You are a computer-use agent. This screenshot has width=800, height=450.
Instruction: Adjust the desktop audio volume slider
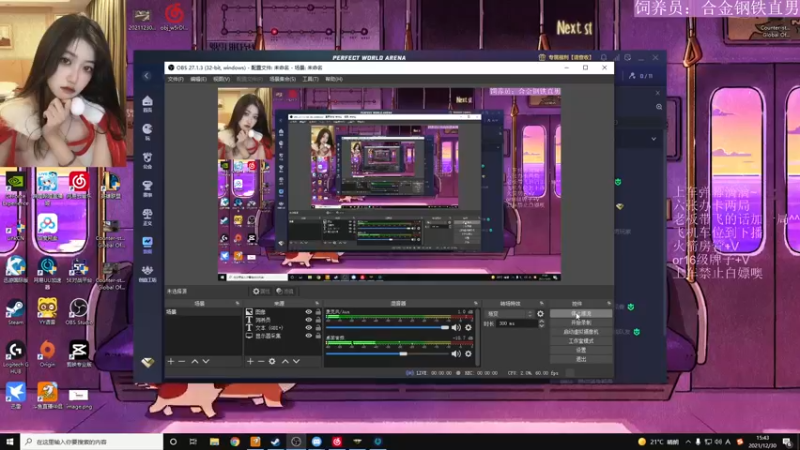tap(388, 354)
